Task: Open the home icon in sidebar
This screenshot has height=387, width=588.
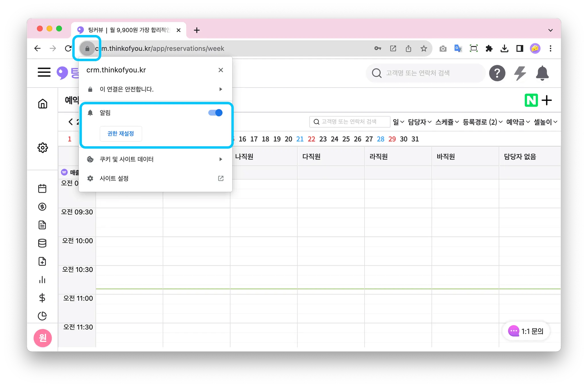Action: 42,104
